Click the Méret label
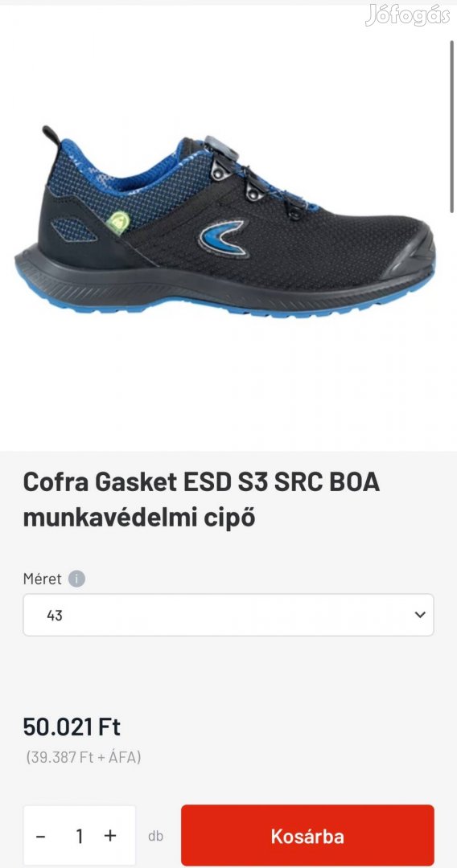 coord(42,579)
